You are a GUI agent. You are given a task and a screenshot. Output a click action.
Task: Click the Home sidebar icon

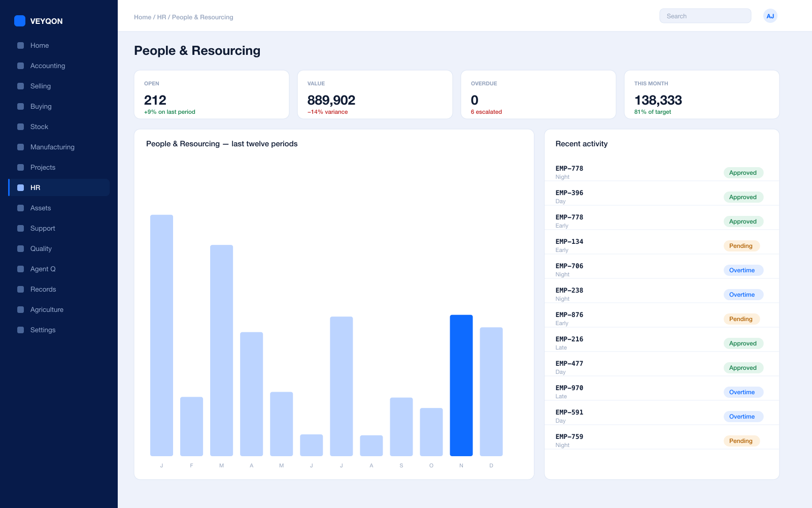(x=20, y=45)
